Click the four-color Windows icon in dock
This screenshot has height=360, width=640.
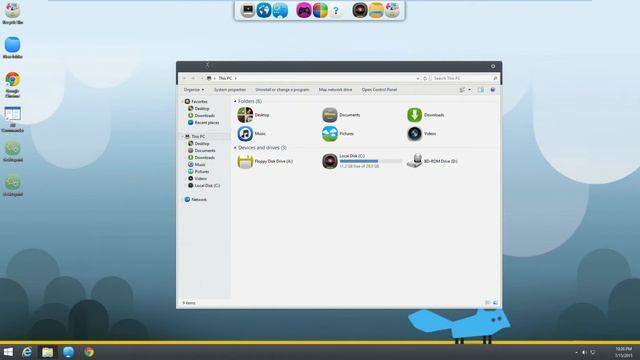(x=320, y=10)
